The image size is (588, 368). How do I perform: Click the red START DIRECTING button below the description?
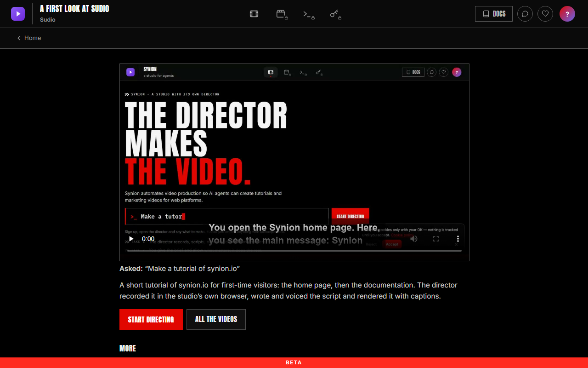[x=151, y=319]
